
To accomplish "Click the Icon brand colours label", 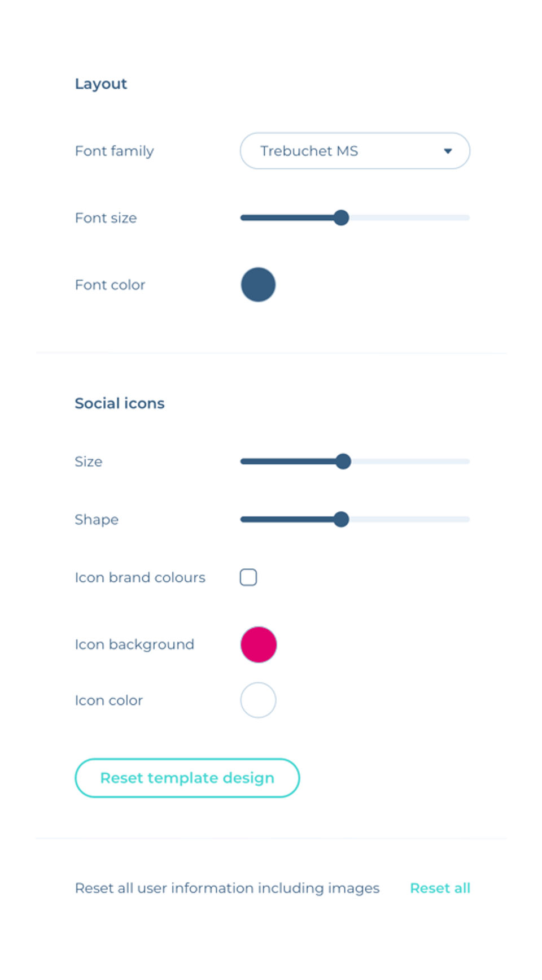I will point(140,577).
